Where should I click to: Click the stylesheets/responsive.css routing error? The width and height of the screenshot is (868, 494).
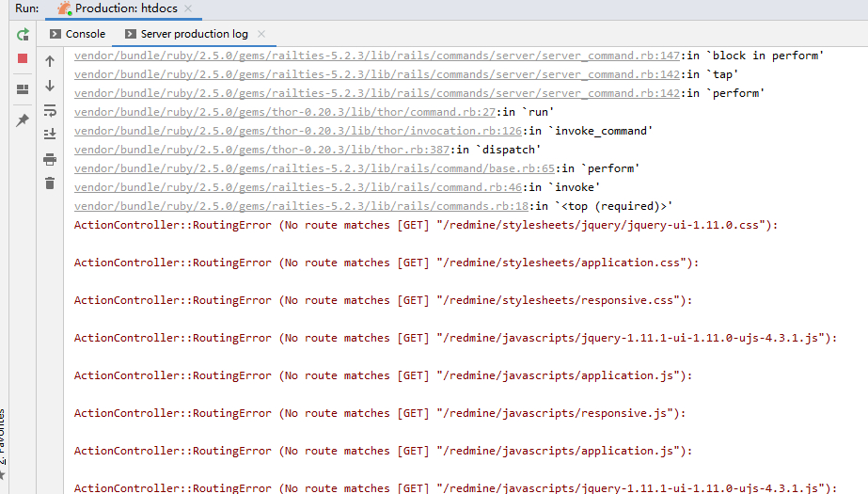pos(383,300)
